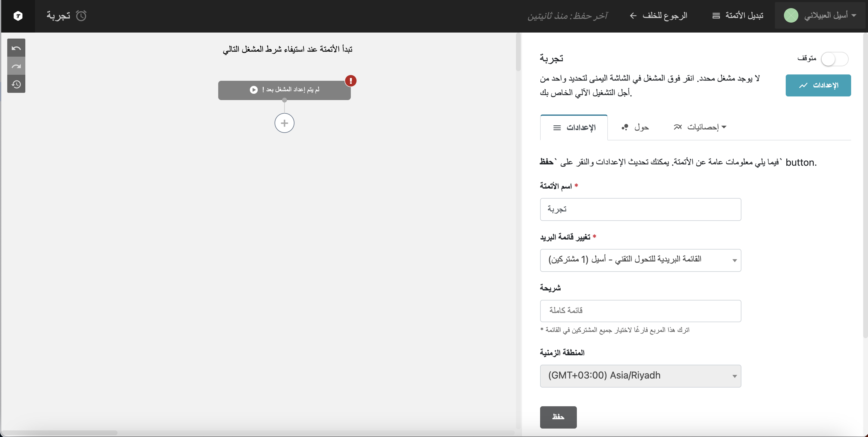Open the Asia/Riyadh timezone dropdown
Screen dimensions: 868x437
pyautogui.click(x=640, y=376)
